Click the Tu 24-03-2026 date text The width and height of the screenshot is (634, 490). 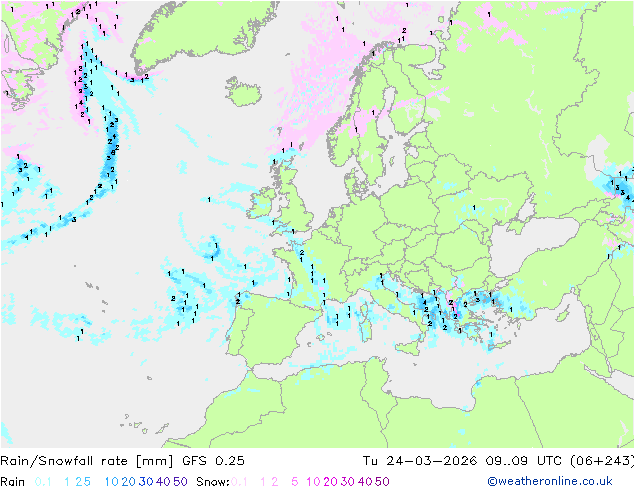pyautogui.click(x=420, y=461)
